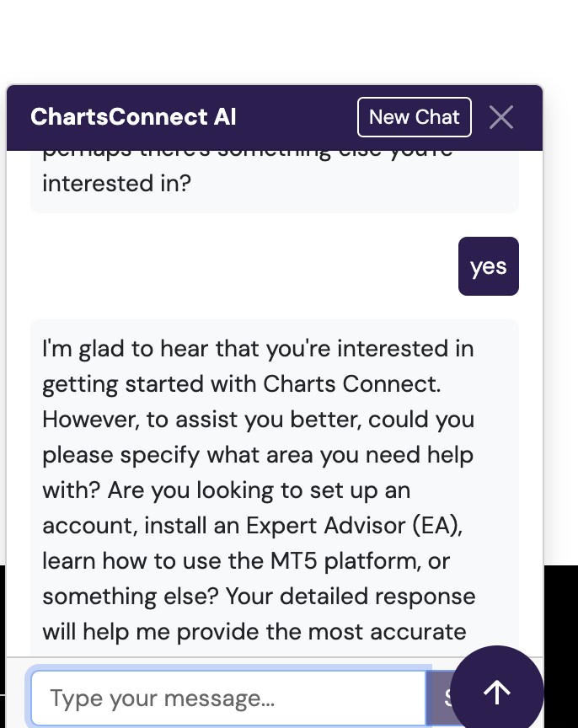This screenshot has width=578, height=728.
Task: Click the 'something else? Your detailed response' line
Action: 259,597
